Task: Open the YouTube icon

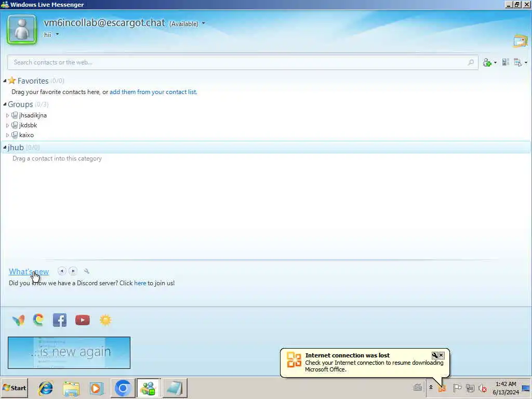Action: click(83, 320)
